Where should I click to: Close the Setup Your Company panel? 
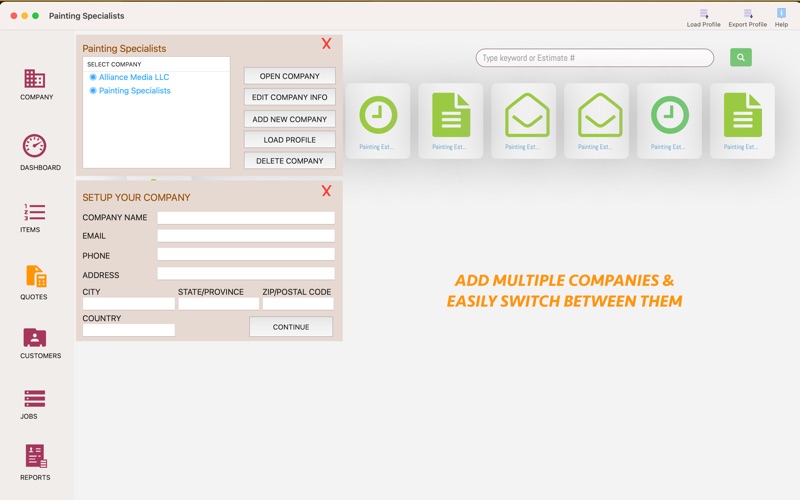click(x=327, y=191)
